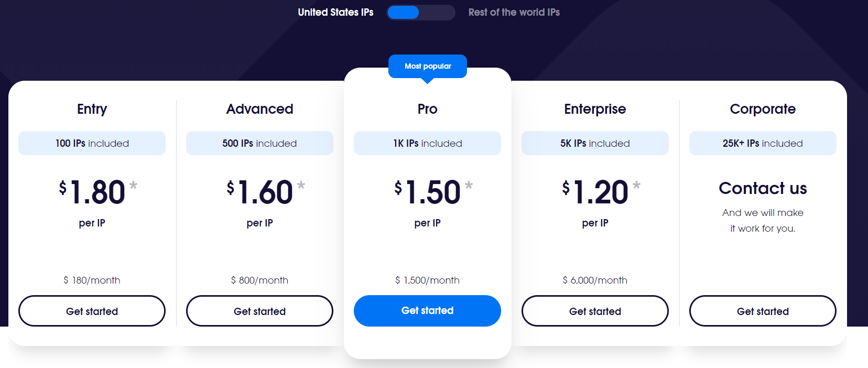Click the asterisk next to the $1.50 price
Screen dimensions: 868x368
pyautogui.click(x=470, y=185)
